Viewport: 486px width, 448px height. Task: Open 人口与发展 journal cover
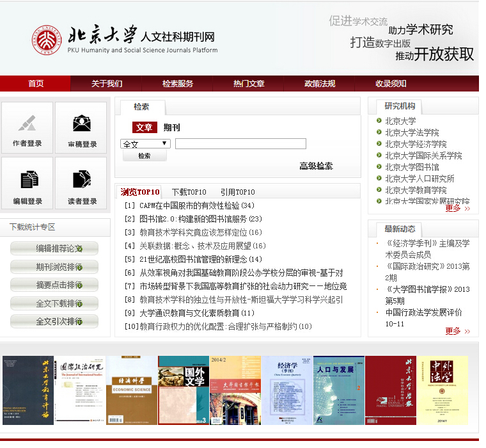(339, 390)
